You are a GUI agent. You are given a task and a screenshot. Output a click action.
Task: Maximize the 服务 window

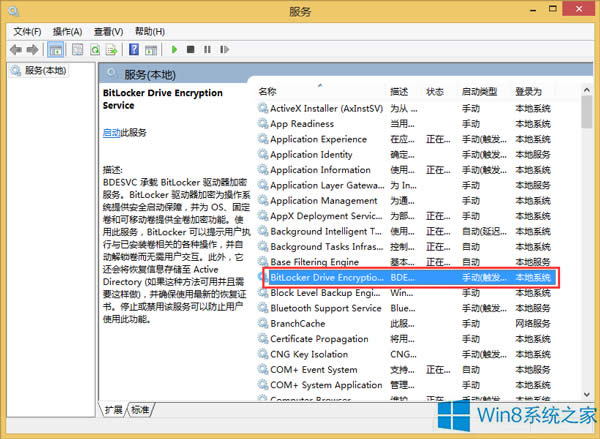(553, 9)
